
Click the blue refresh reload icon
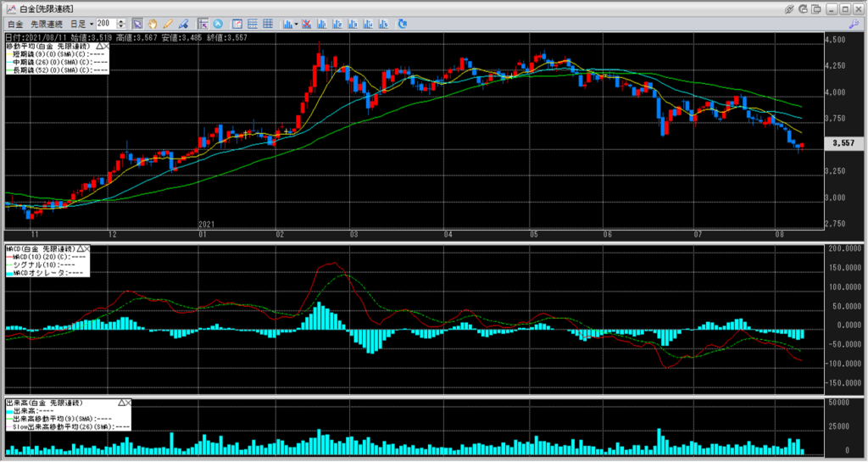click(x=403, y=24)
